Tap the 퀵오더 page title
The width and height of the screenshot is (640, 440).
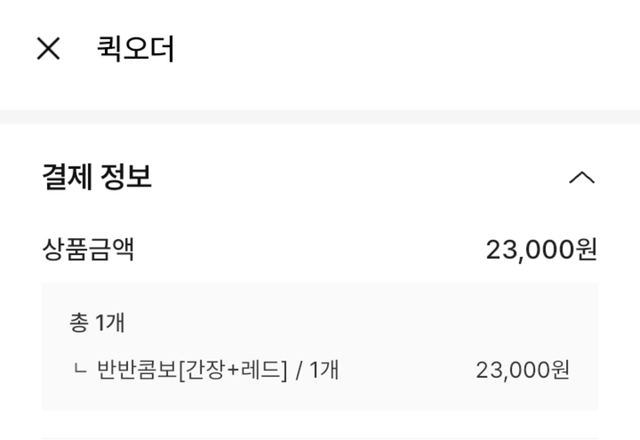point(136,48)
